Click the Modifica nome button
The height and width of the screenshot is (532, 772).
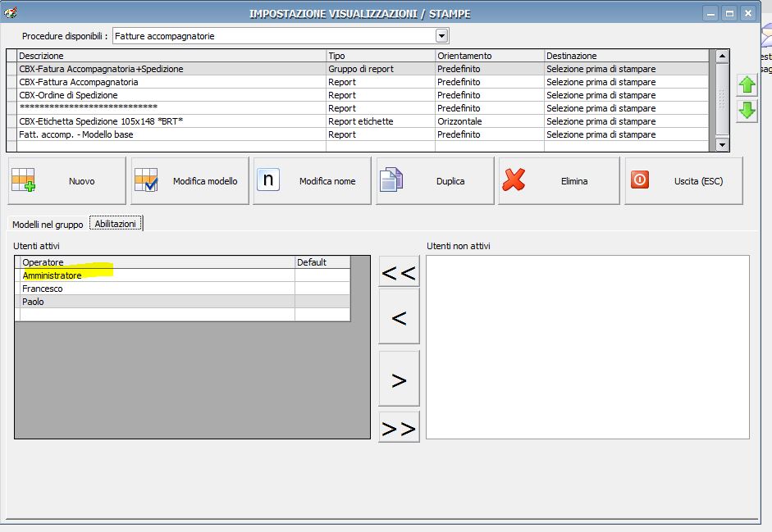312,180
